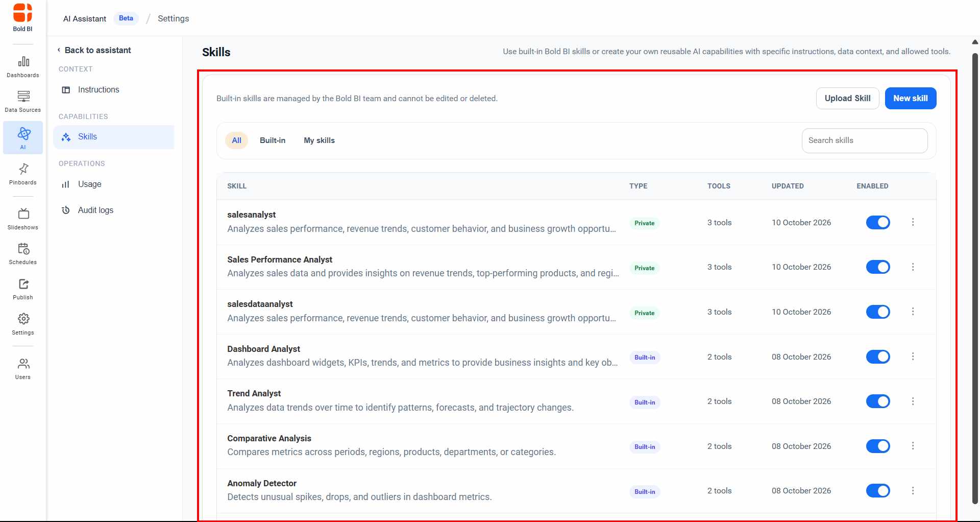Open Audit logs menu item
The width and height of the screenshot is (980, 522).
[x=114, y=210]
